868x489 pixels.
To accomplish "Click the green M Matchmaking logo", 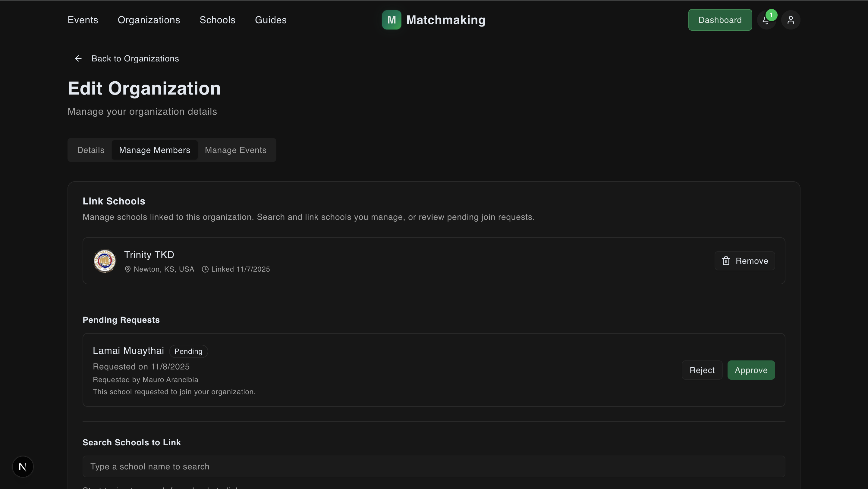I will (x=392, y=20).
